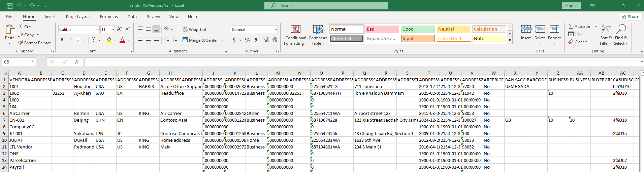Open the font size dropdown
This screenshot has width=644, height=172.
click(112, 30)
